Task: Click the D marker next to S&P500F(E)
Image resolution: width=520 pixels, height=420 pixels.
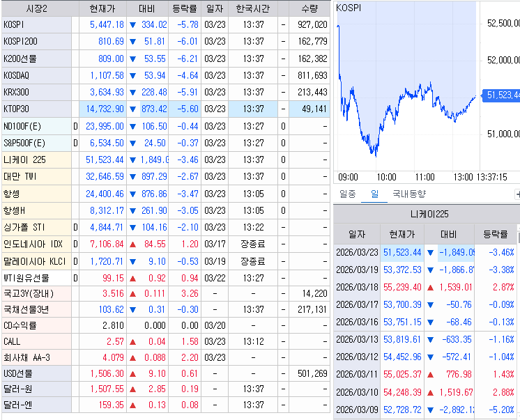Action: coord(76,143)
